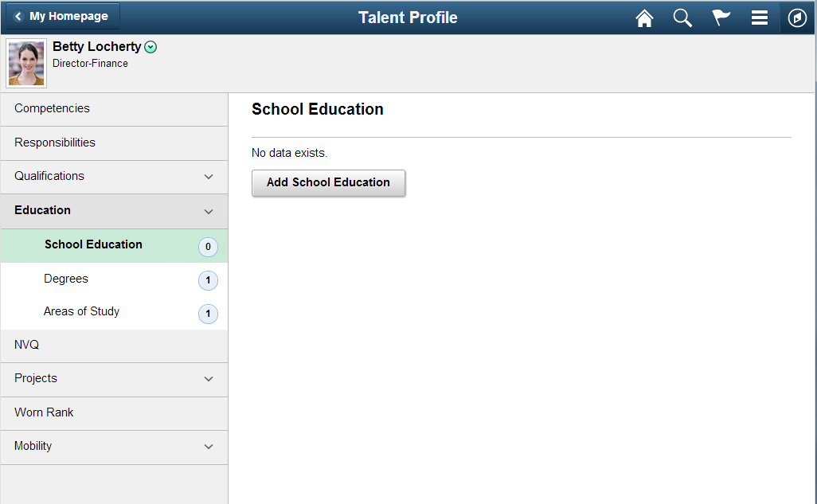
Task: Expand the Mobility section chevron
Action: point(209,447)
